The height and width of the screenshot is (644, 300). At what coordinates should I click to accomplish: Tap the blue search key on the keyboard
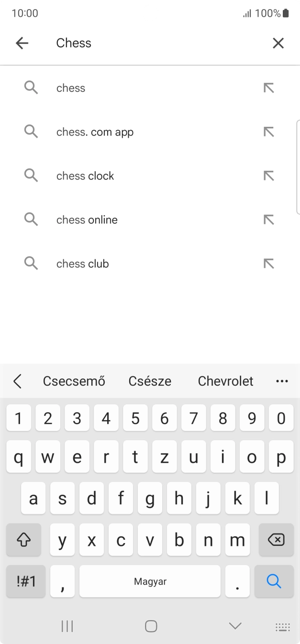coord(273,581)
